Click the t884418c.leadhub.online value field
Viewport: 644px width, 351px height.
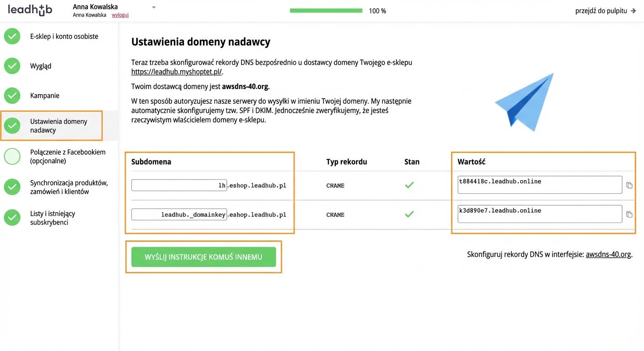[540, 185]
